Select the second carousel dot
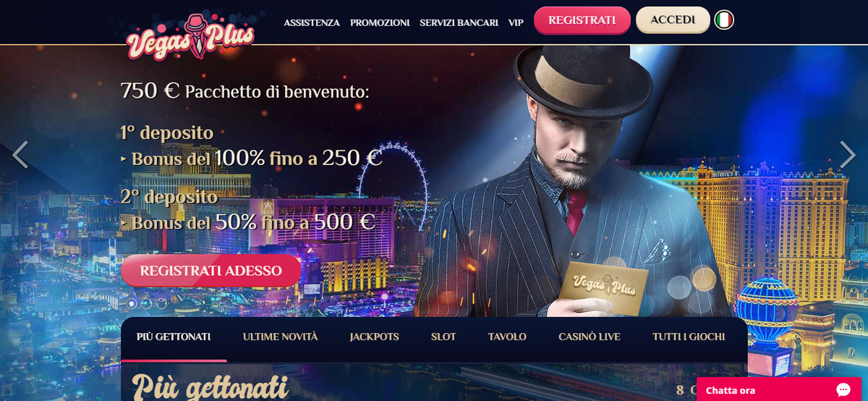The image size is (868, 401). (x=146, y=304)
